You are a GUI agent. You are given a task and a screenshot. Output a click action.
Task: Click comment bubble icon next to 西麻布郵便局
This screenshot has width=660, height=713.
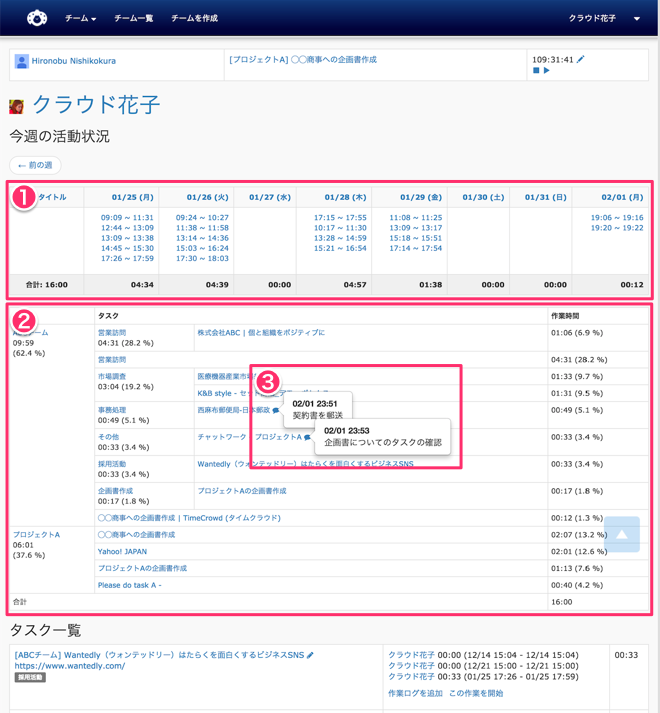[276, 411]
